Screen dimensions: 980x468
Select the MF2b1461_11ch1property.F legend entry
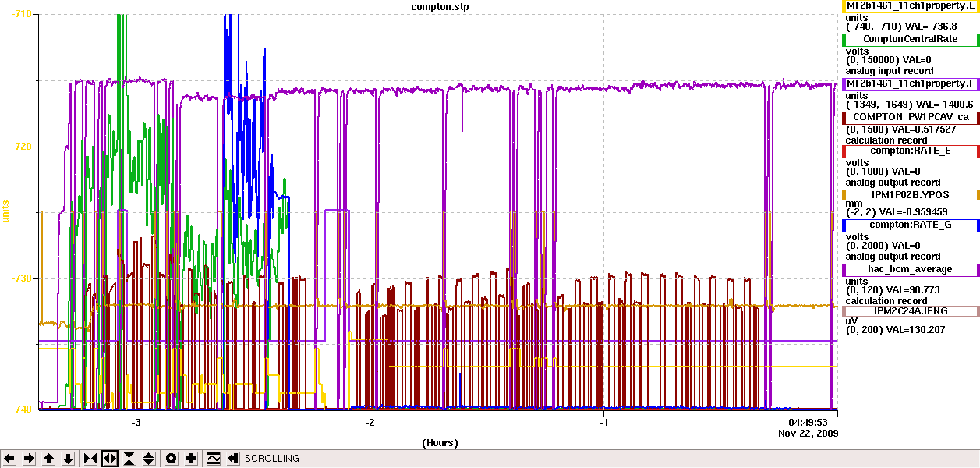click(x=911, y=83)
